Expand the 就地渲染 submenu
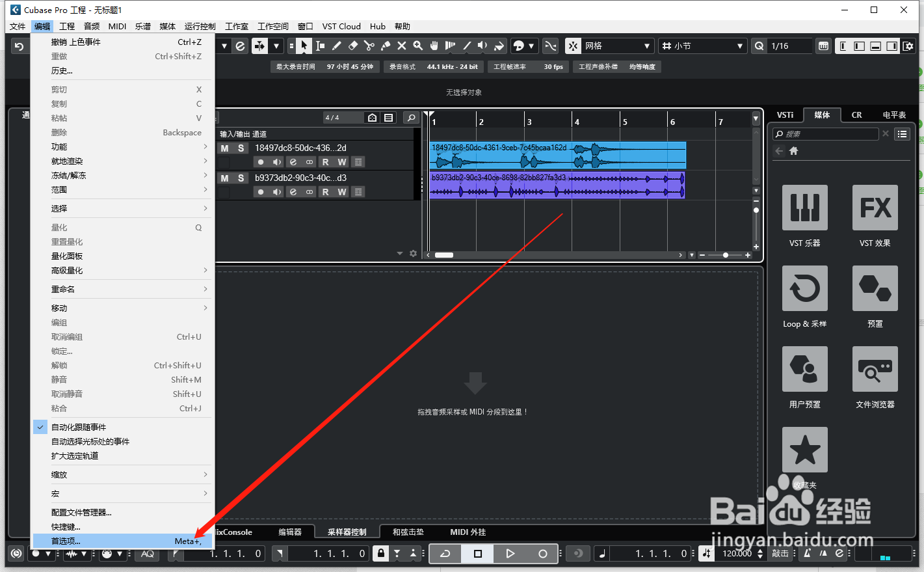924x572 pixels. click(x=123, y=161)
